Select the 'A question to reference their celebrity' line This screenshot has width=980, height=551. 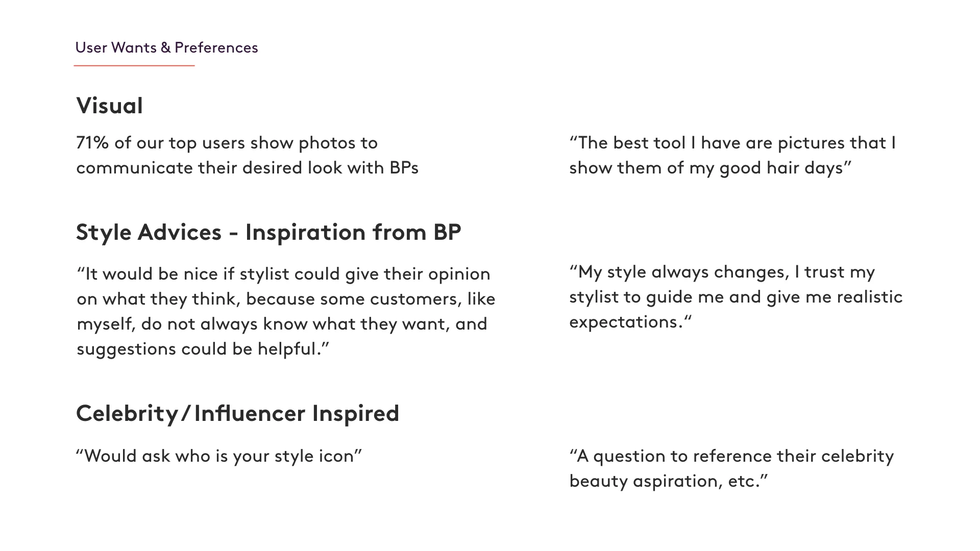point(731,456)
